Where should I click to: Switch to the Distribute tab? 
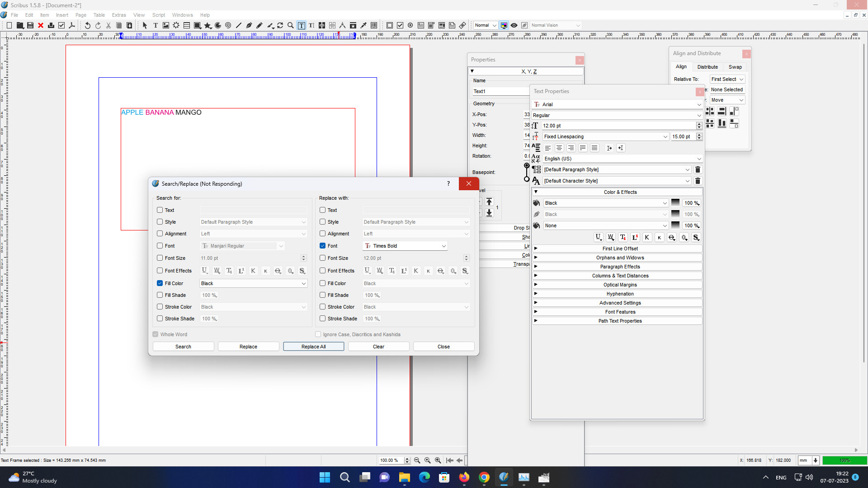point(707,67)
